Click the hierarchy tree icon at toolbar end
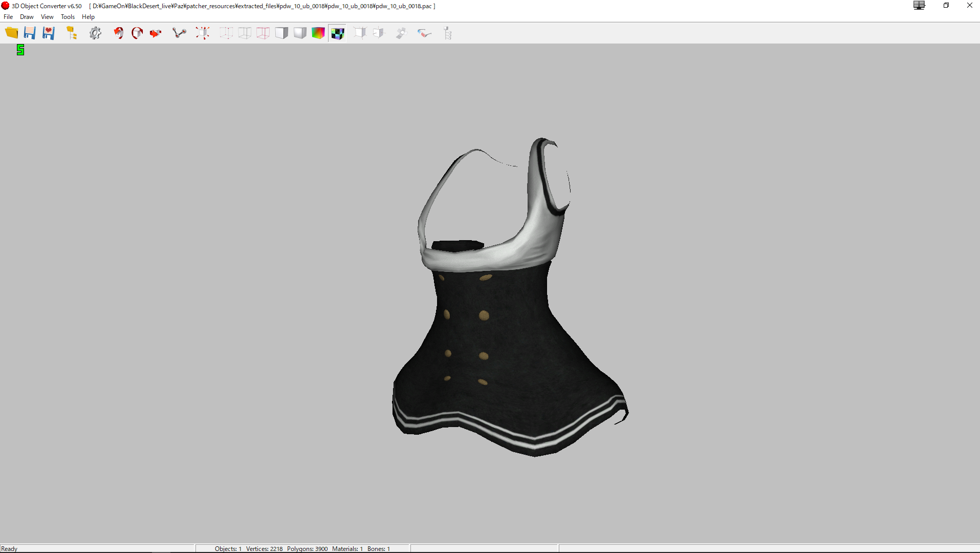980x553 pixels. [x=448, y=33]
